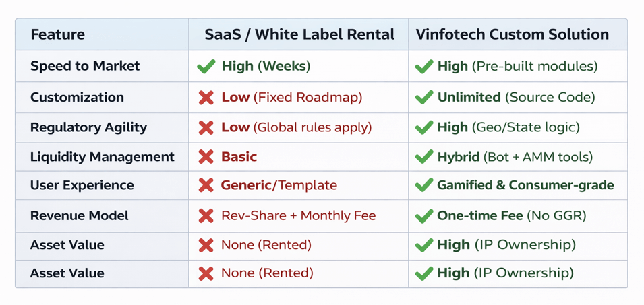Click the Vinfotech Custom Solution header
644x305 pixels.
[x=512, y=34]
